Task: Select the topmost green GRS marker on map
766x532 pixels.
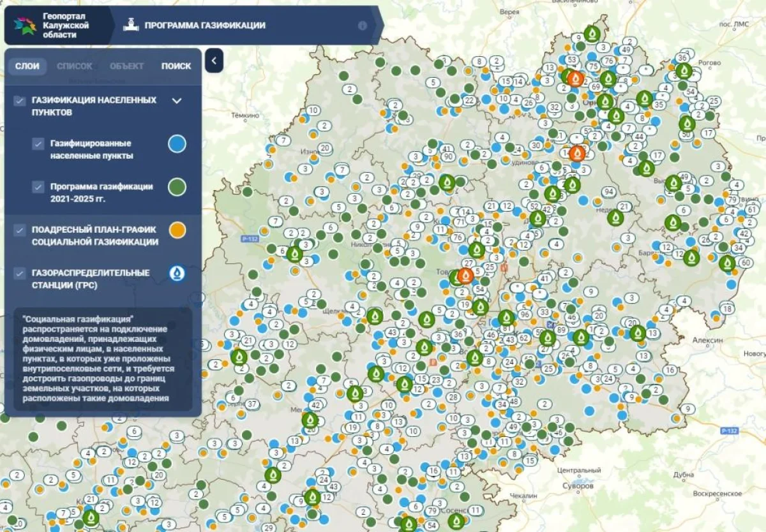Action: 592,34
